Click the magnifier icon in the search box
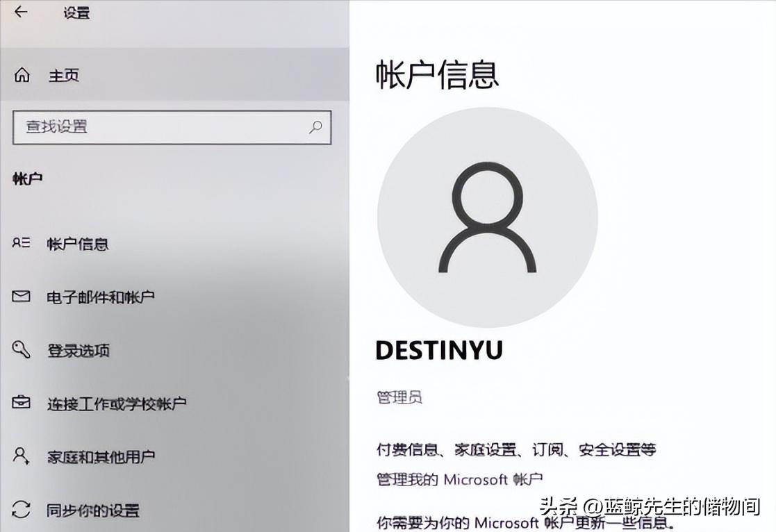This screenshot has height=532, width=776. (x=315, y=128)
